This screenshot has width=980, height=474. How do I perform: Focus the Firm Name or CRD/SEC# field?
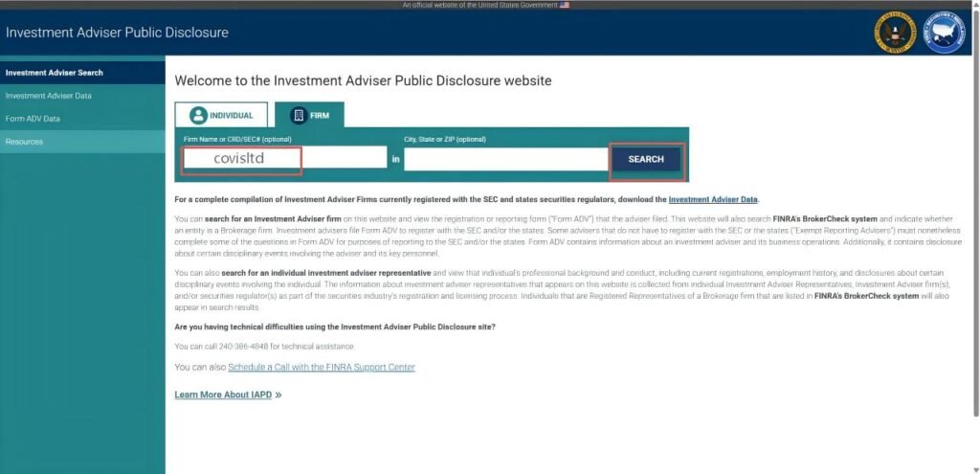click(284, 159)
